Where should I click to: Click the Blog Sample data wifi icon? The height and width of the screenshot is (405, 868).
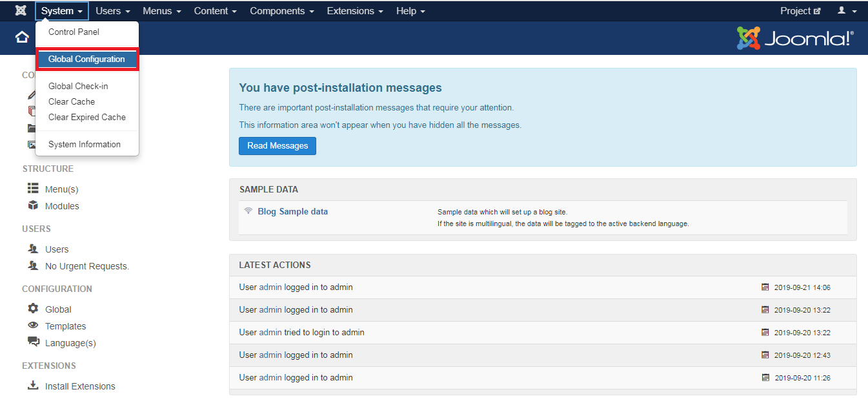248,211
